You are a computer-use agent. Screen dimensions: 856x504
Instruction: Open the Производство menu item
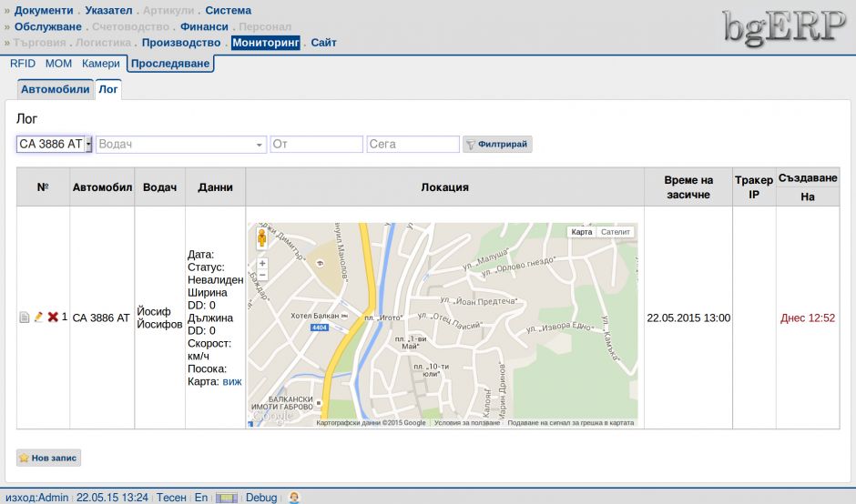pyautogui.click(x=181, y=43)
